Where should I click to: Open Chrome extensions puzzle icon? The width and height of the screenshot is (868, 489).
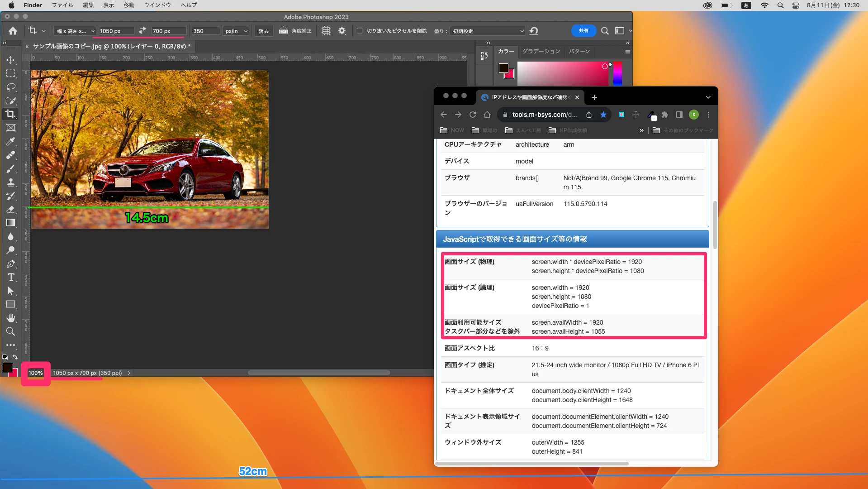pos(665,115)
